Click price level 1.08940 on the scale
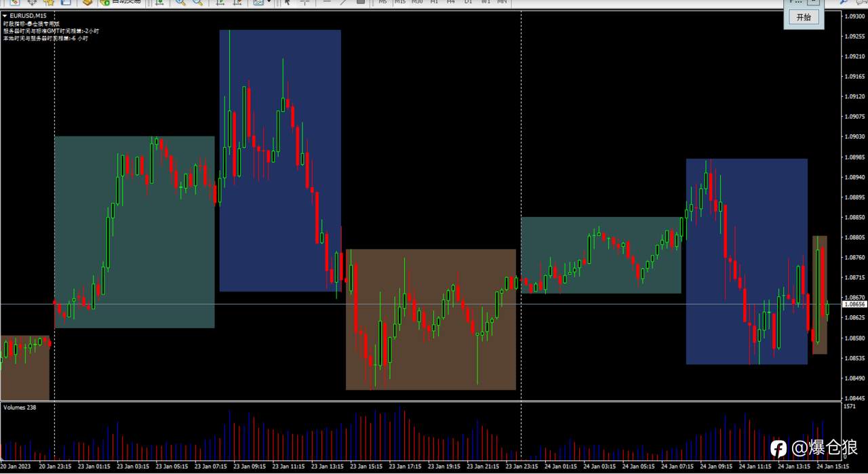The height and width of the screenshot is (474, 868). [856, 177]
